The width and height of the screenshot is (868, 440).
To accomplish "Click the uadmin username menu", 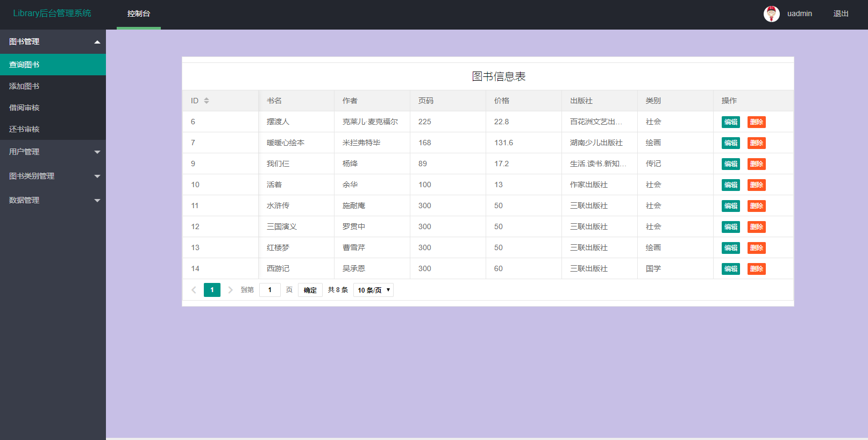I will click(799, 14).
